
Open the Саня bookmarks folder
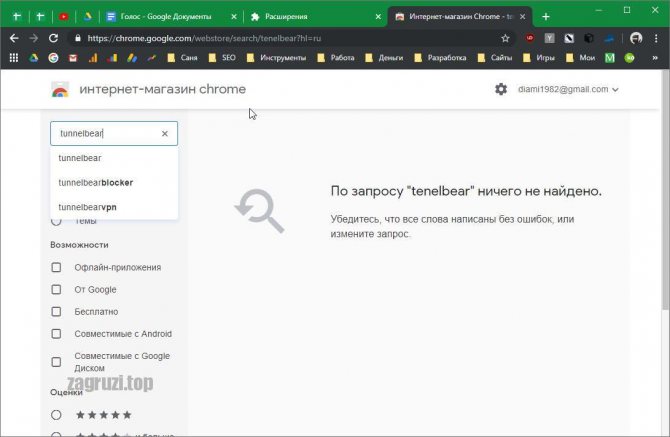(182, 58)
